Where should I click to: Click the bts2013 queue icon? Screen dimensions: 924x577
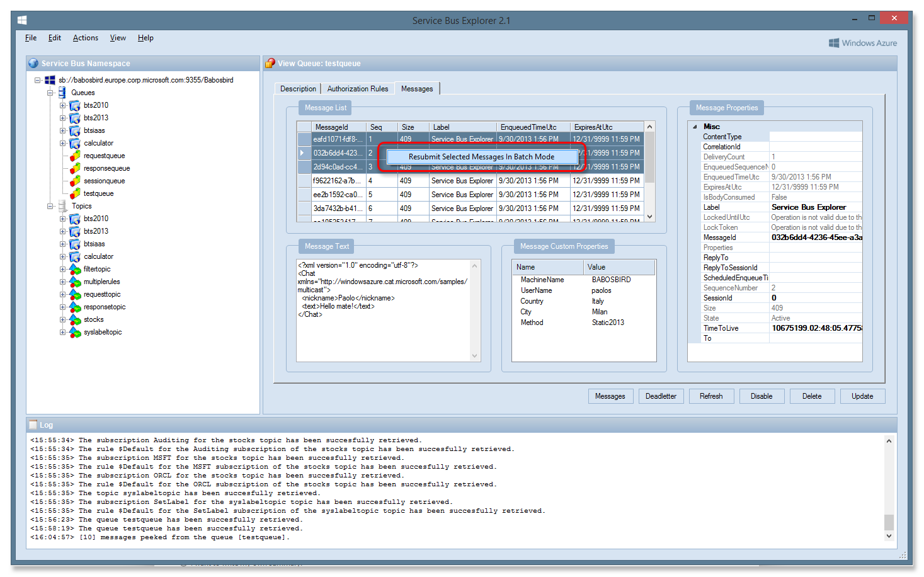tap(75, 118)
